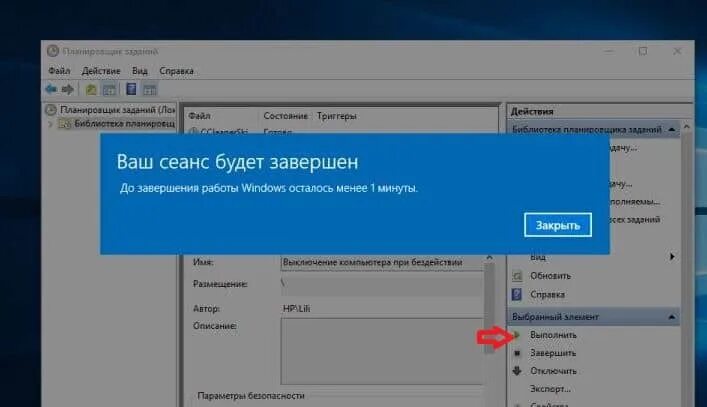This screenshot has width=707, height=407.
Task: Maximize the Планировщик заданий window
Action: coord(643,51)
